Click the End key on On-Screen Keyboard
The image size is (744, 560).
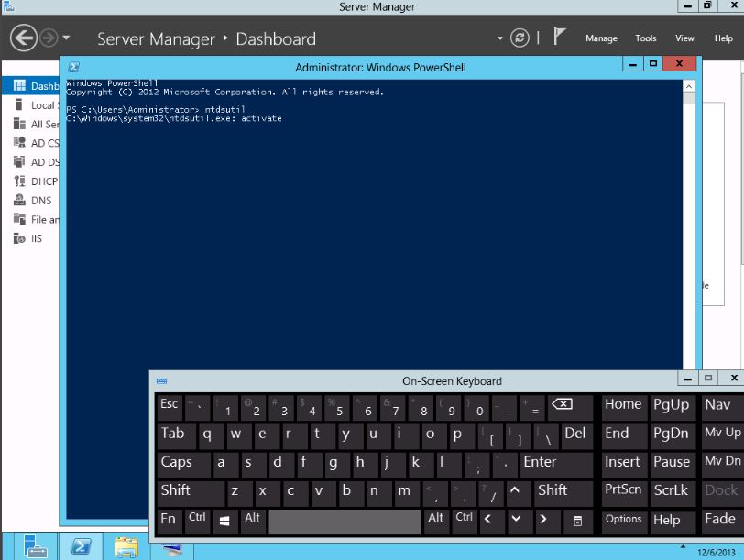coord(623,435)
